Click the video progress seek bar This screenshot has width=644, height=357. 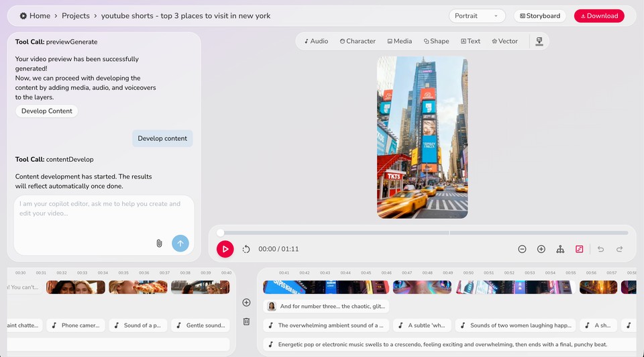pyautogui.click(x=423, y=233)
